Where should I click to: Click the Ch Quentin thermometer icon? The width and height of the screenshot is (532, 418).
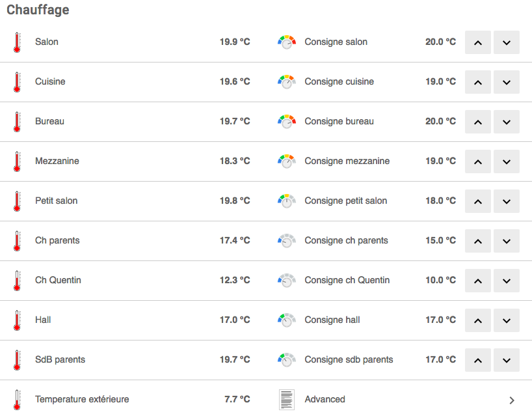(x=17, y=281)
